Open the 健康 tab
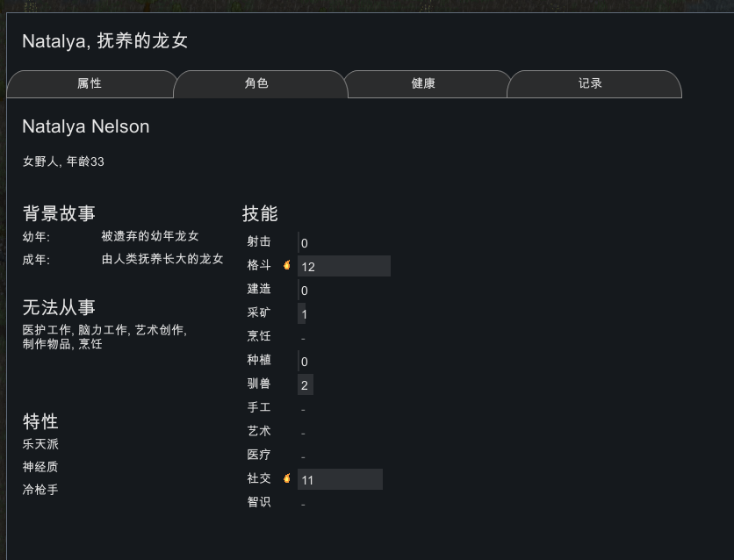Viewport: 734px width, 560px height. [423, 84]
